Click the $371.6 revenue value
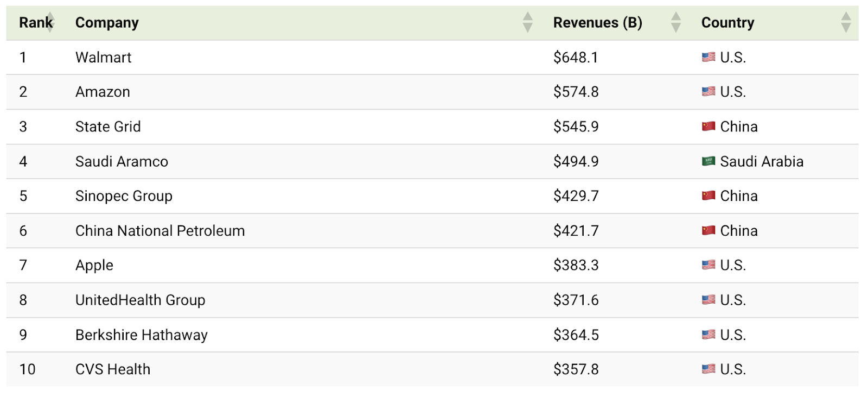The width and height of the screenshot is (868, 403). point(576,300)
